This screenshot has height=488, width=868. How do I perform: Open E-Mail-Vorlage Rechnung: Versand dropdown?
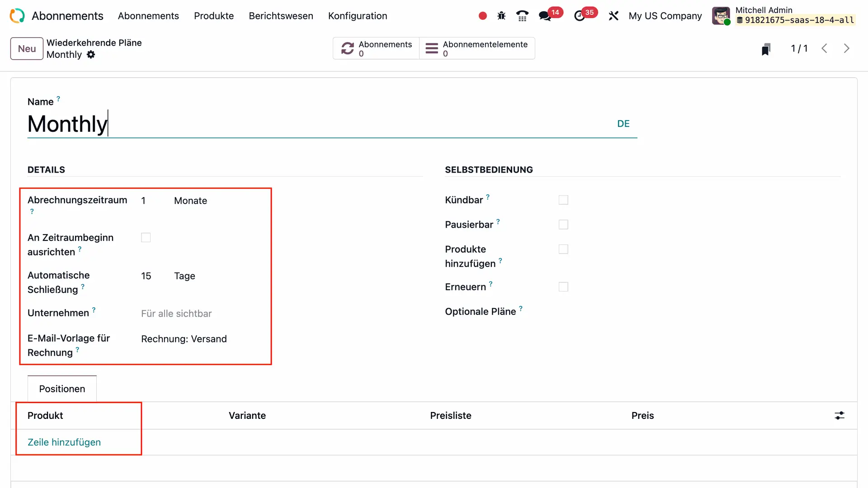tap(184, 339)
